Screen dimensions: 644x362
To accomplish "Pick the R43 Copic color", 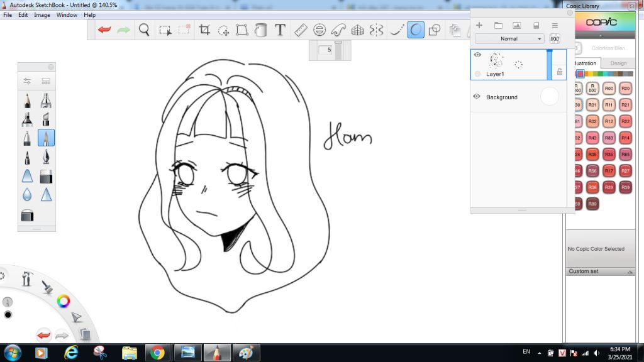I will pos(592,138).
